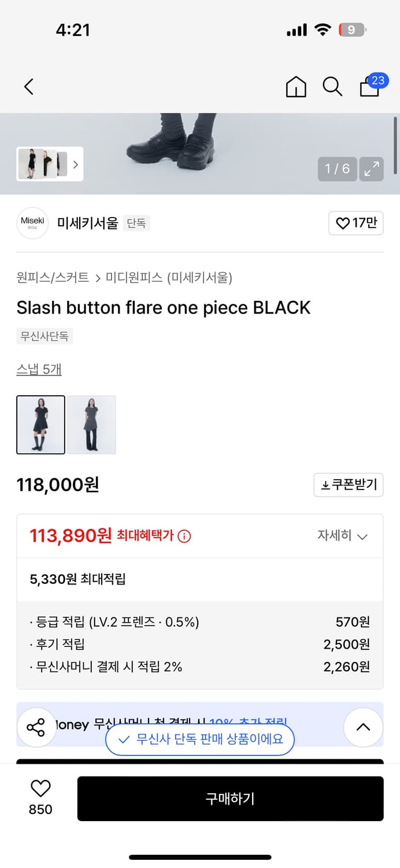
Task: Open the shopping cart with 23 items
Action: (x=369, y=88)
